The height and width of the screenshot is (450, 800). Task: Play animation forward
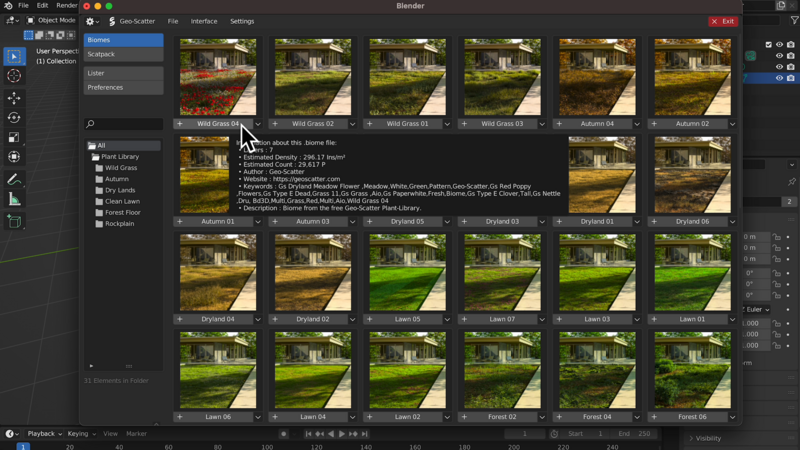click(342, 434)
